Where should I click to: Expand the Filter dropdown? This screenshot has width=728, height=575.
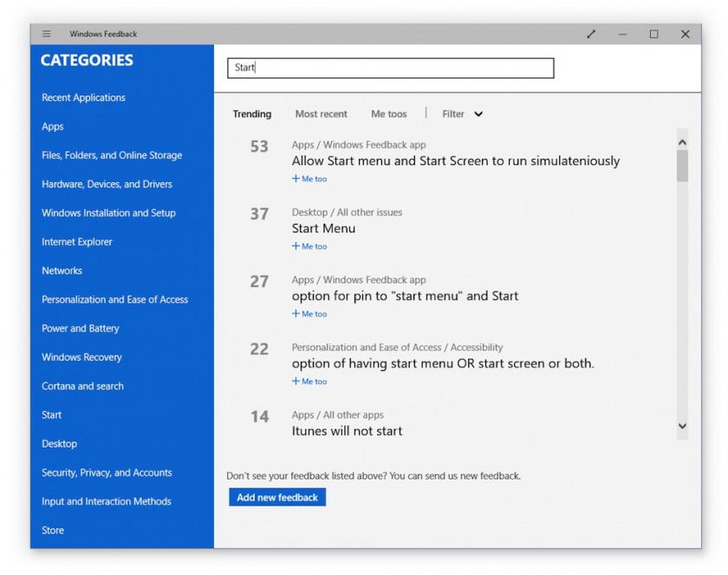[462, 114]
